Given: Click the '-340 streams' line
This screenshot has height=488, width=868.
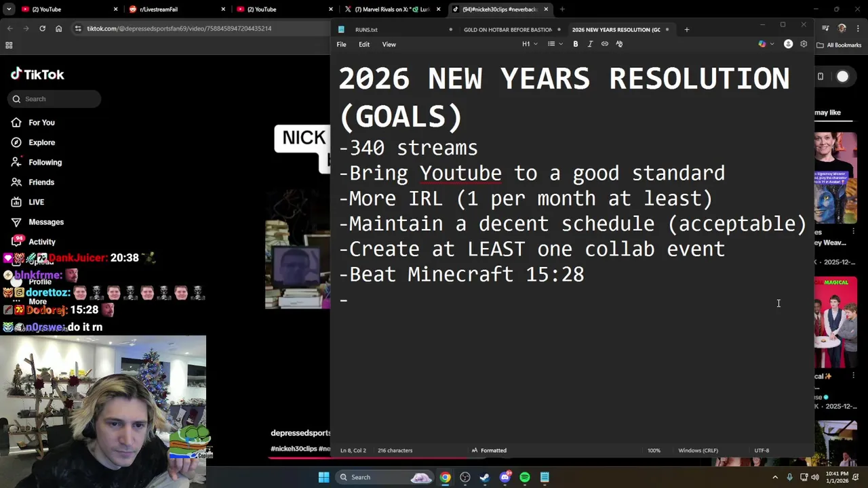Looking at the screenshot, I should click(408, 148).
